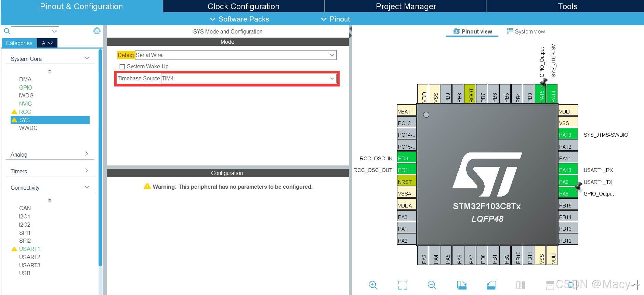Select the A->Z tab
This screenshot has height=295, width=644.
point(48,43)
